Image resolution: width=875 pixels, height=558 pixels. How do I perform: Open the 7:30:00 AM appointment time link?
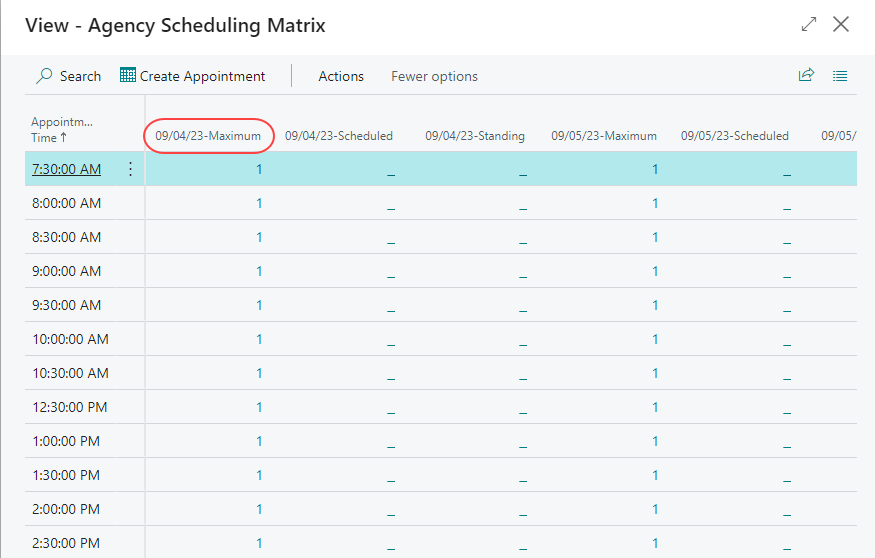tap(66, 169)
